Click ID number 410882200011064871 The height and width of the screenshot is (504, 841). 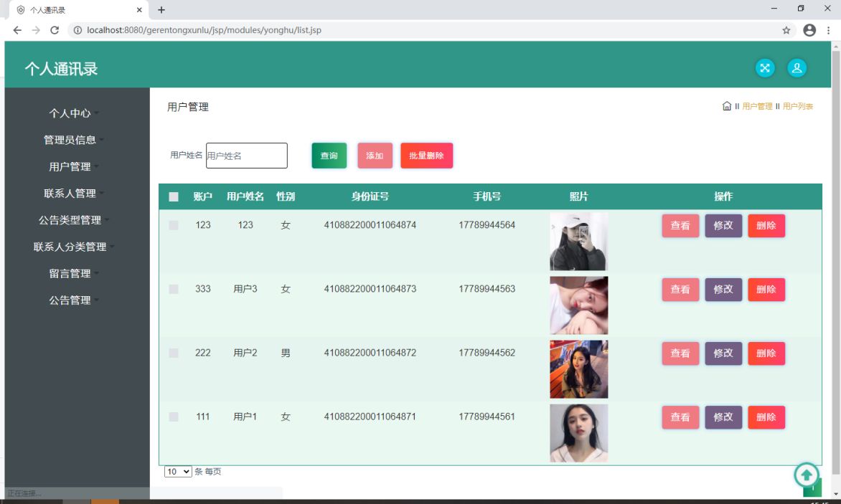[x=370, y=416]
